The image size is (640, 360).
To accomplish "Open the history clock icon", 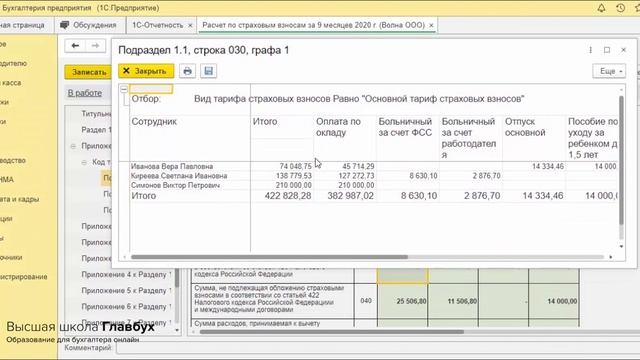I will [620, 8].
